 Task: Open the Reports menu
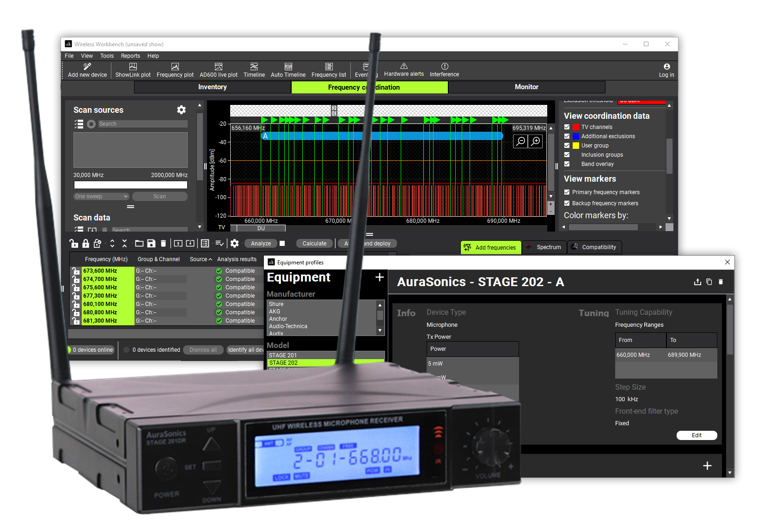[x=130, y=55]
